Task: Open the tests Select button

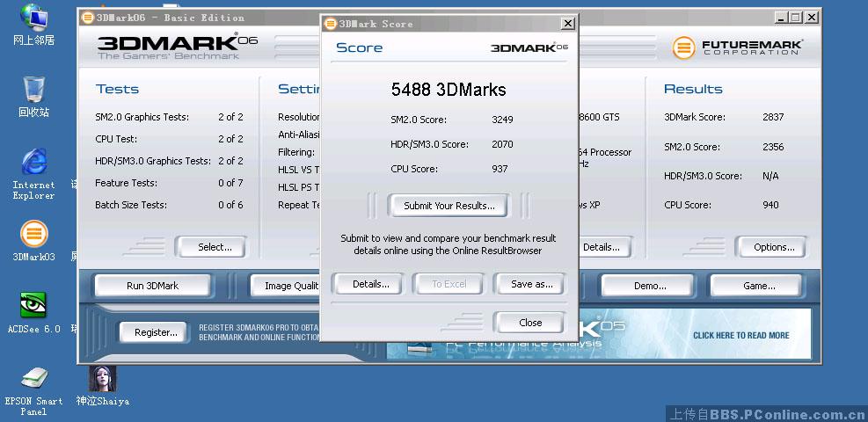Action: (x=215, y=247)
